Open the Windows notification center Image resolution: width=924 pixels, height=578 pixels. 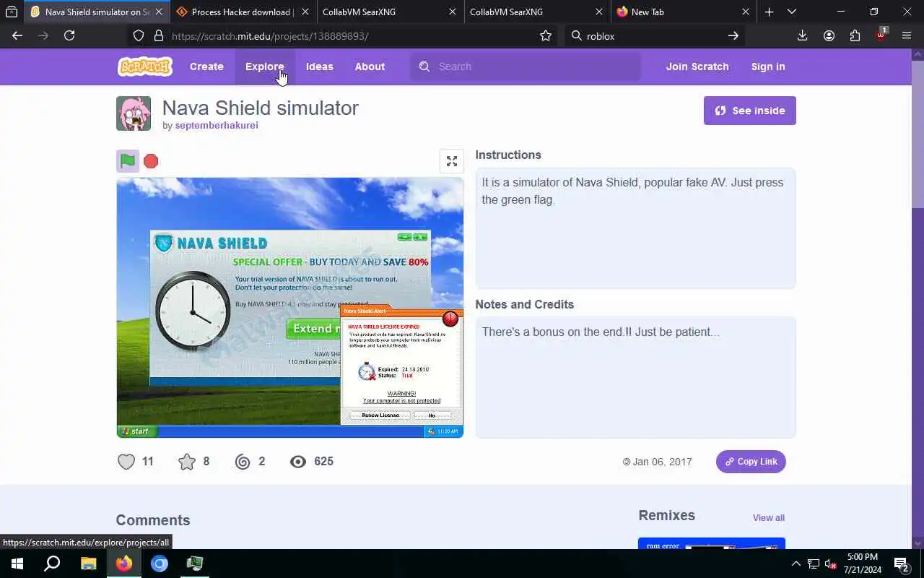pos(902,564)
